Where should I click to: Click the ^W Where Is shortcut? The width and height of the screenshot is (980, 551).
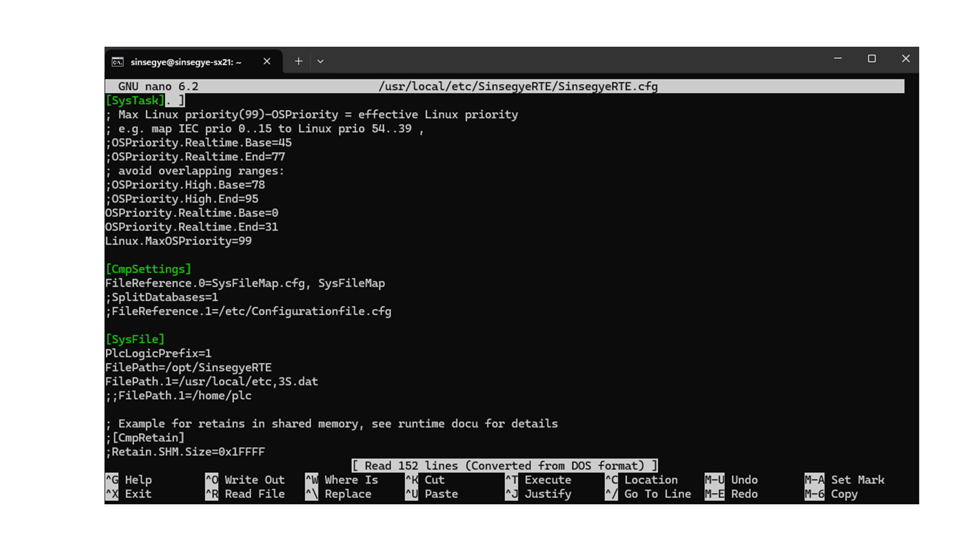(x=342, y=480)
